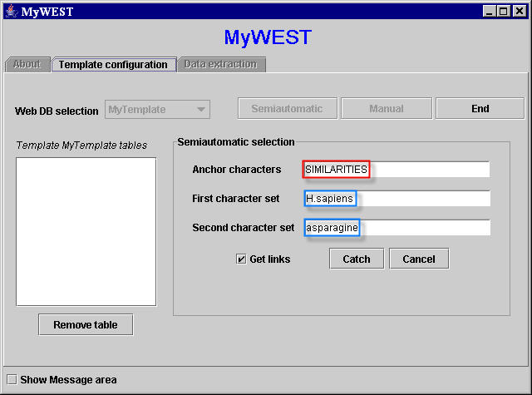Enable the Show Message area checkbox
The height and width of the screenshot is (395, 532).
(x=12, y=379)
